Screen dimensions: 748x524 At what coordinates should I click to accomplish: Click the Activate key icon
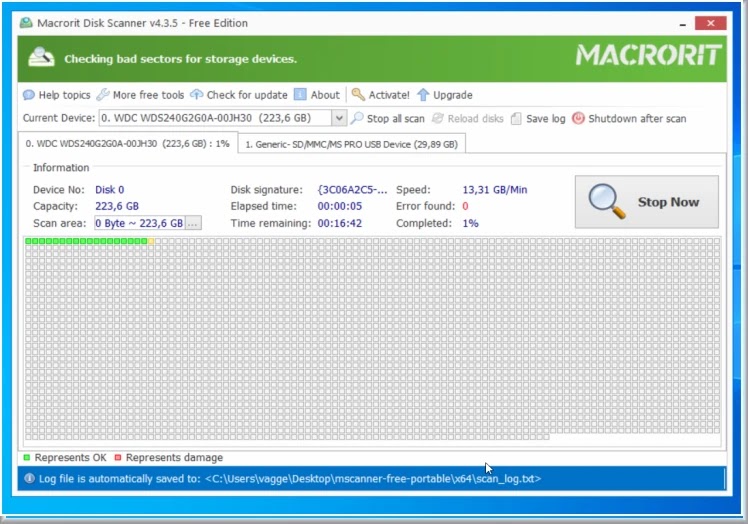358,94
